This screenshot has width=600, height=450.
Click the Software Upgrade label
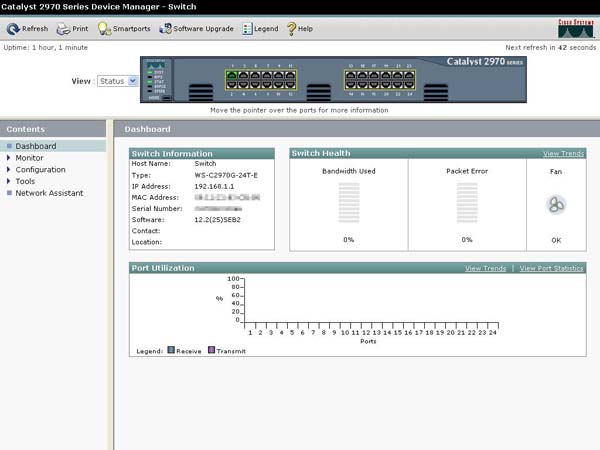coord(203,29)
